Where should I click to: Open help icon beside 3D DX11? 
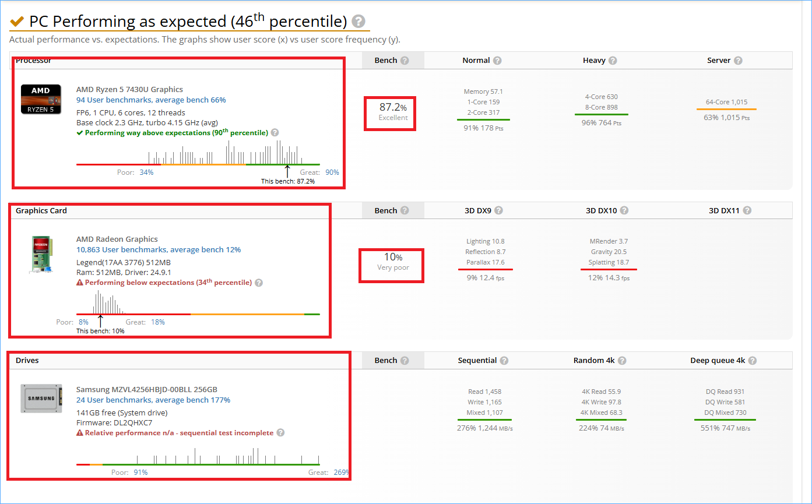[747, 211]
